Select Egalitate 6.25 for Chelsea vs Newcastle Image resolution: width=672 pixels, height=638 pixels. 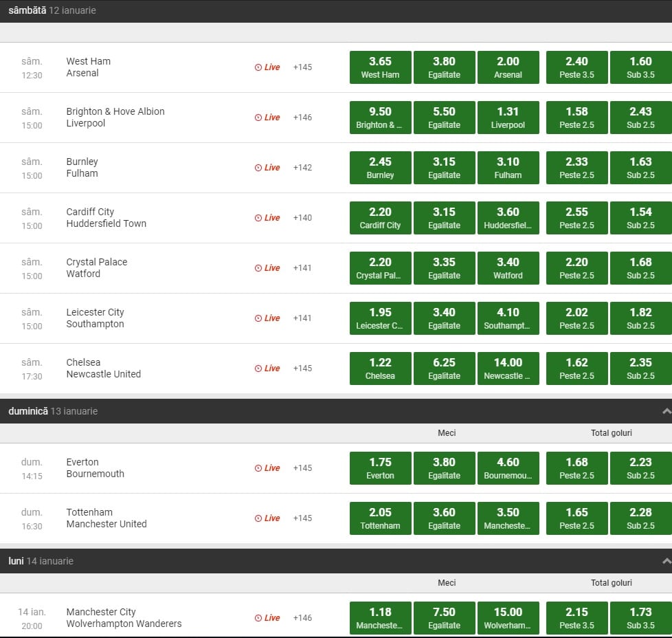(445, 368)
